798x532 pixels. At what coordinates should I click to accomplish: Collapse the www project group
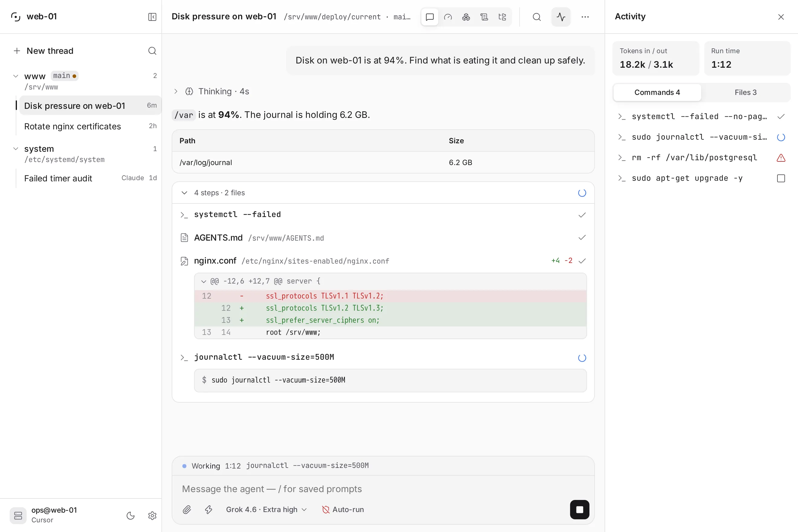pos(16,76)
